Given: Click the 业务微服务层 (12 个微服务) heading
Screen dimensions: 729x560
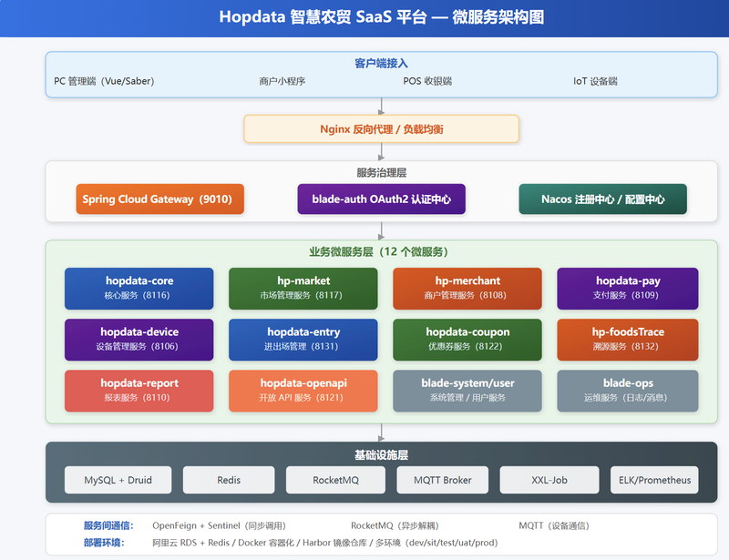Looking at the screenshot, I should 378,252.
